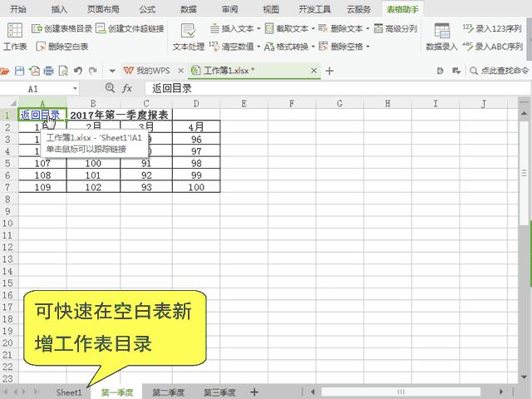Open the 云服务 ribbon tab
Image resolution: width=532 pixels, height=399 pixels.
(x=358, y=9)
